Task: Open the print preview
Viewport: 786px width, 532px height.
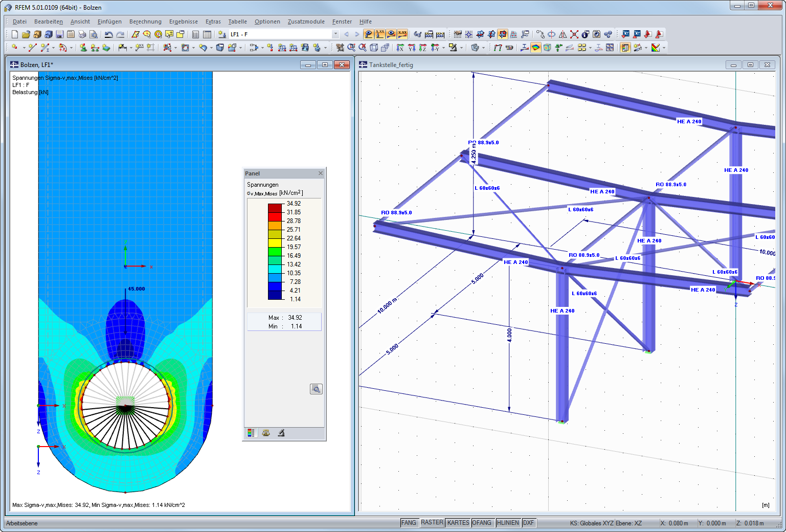Action: pos(94,34)
